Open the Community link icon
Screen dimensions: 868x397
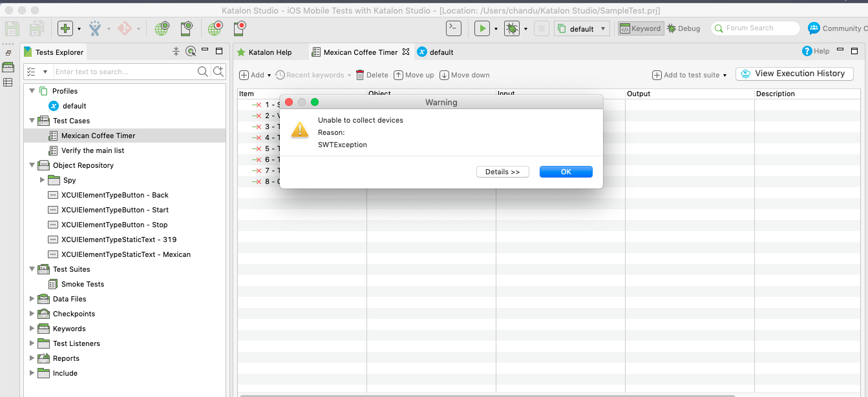[x=814, y=28]
